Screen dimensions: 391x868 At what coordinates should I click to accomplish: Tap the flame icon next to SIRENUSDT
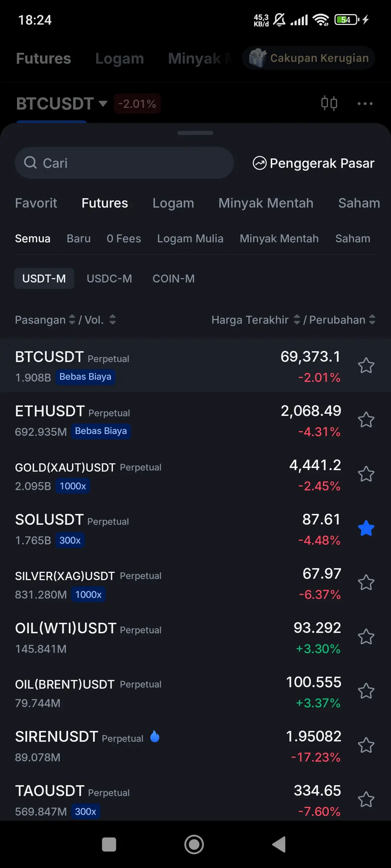155,737
